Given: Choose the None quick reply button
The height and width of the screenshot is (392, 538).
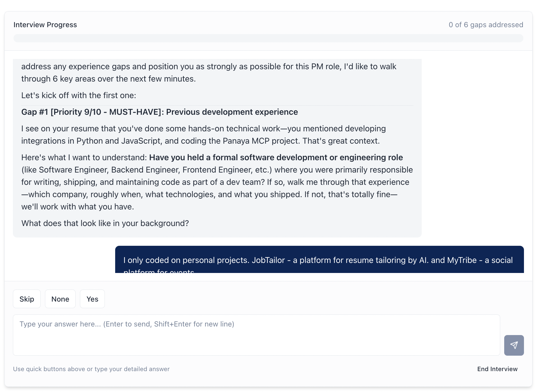Looking at the screenshot, I should point(60,299).
